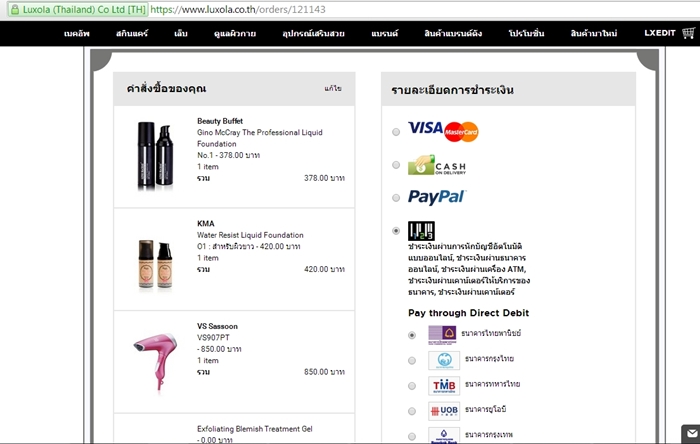
Task: Open the อุปกรณ์เสริมสวย menu
Action: pos(313,33)
